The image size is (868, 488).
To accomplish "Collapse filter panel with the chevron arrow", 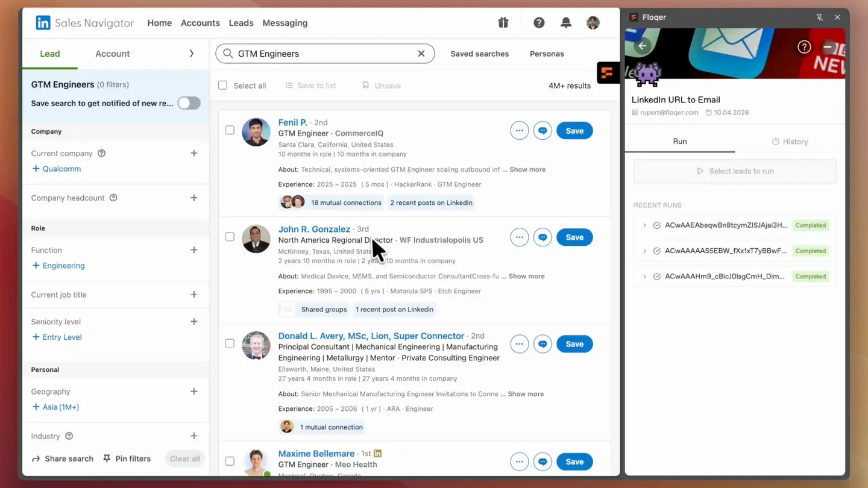I will pyautogui.click(x=191, y=54).
